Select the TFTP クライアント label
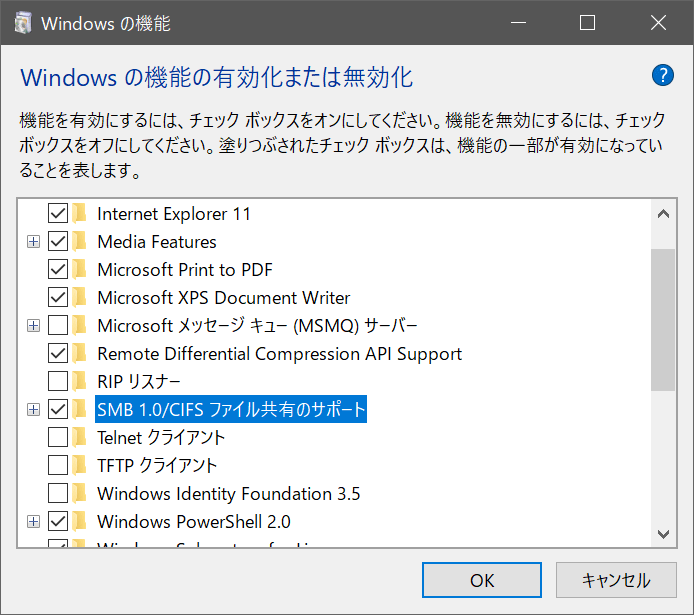Screen dimensions: 694x615 [x=157, y=465]
